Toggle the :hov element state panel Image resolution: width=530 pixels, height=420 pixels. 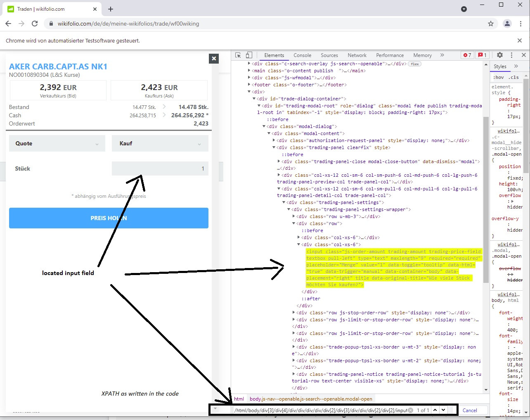[499, 77]
